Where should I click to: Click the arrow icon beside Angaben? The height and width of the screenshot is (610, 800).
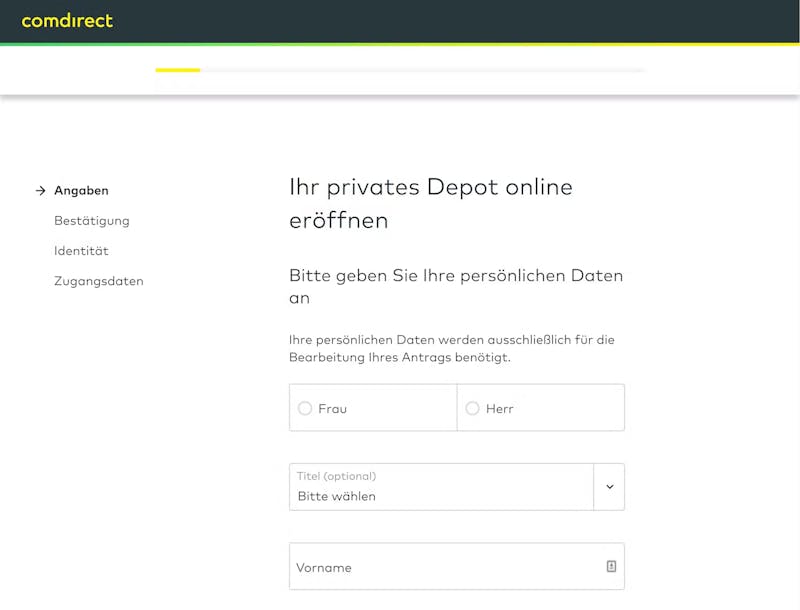tap(40, 191)
